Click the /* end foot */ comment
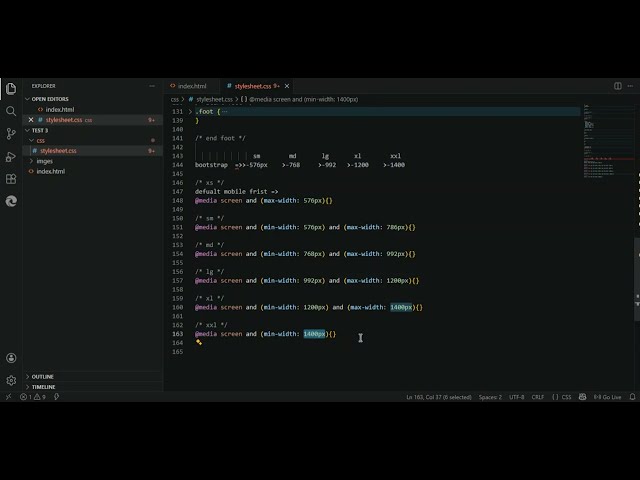The image size is (640, 480). coord(220,138)
